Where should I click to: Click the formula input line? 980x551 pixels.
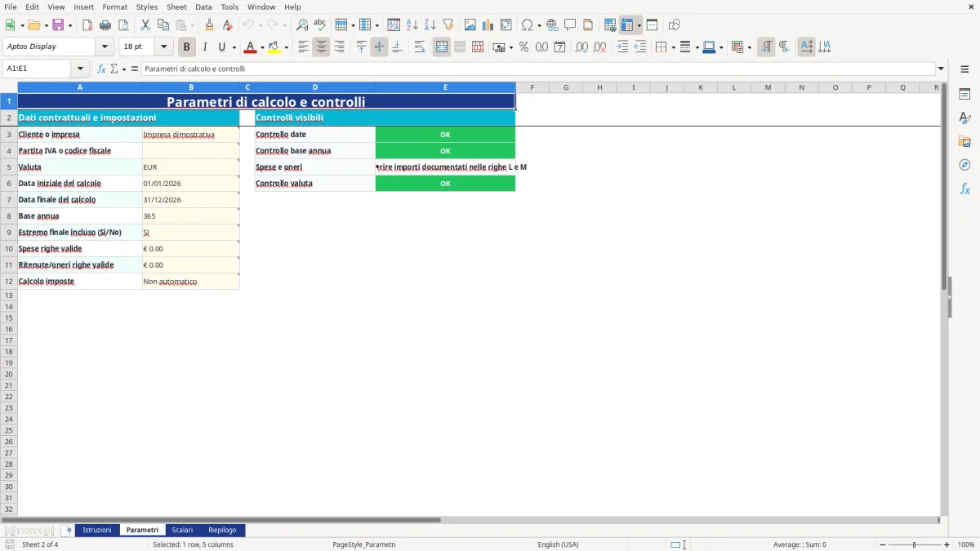coord(537,69)
